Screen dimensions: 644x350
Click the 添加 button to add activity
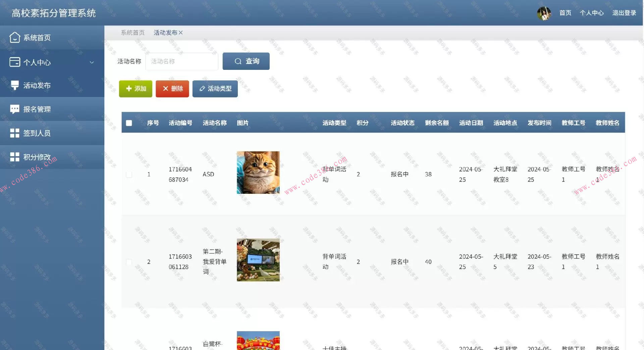[136, 89]
